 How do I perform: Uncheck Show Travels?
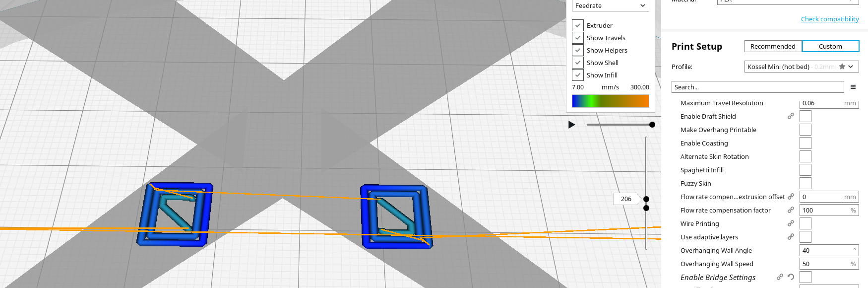(x=577, y=38)
